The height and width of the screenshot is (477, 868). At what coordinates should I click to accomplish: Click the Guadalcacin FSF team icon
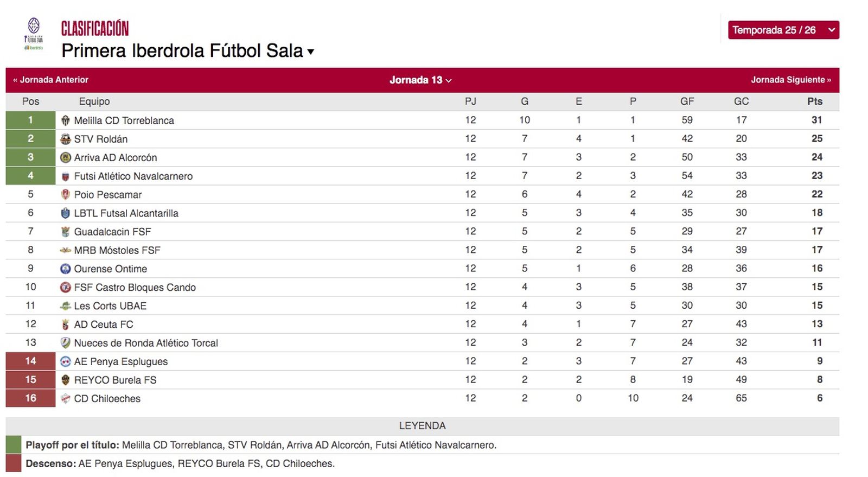pyautogui.click(x=66, y=231)
